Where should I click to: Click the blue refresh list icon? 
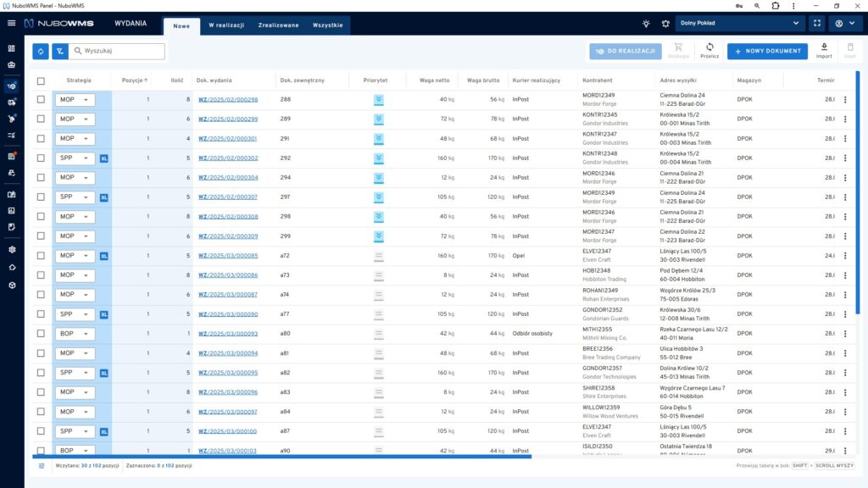[x=41, y=52]
